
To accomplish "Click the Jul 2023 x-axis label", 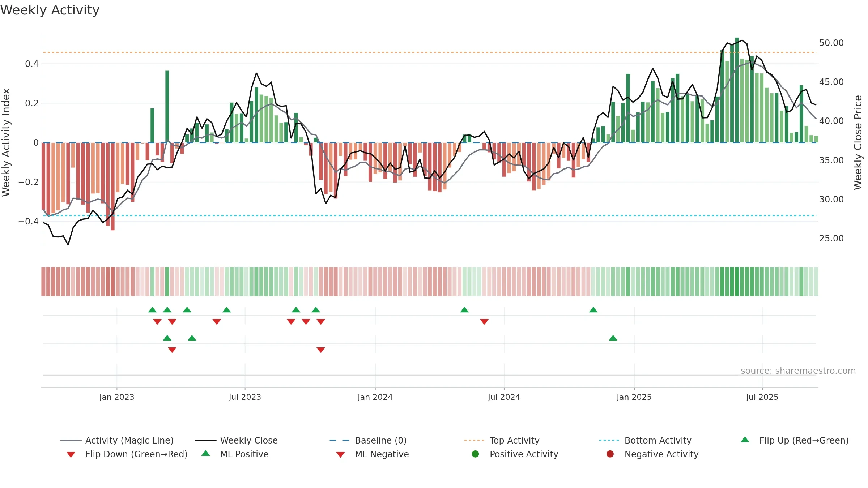I will pos(245,397).
